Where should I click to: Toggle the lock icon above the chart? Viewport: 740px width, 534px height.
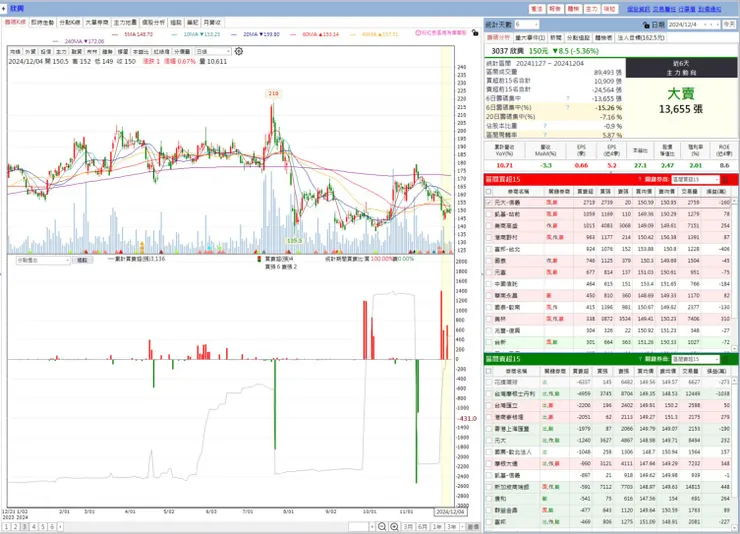pyautogui.click(x=475, y=33)
